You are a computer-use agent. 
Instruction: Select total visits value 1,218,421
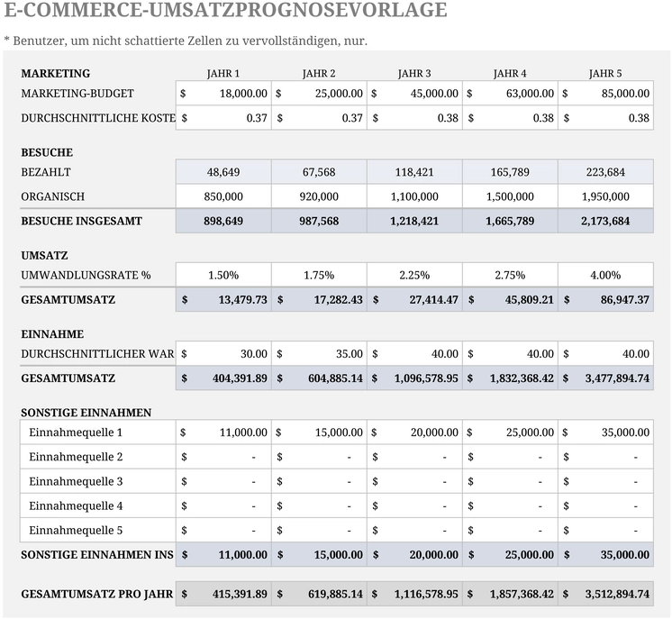[414, 221]
